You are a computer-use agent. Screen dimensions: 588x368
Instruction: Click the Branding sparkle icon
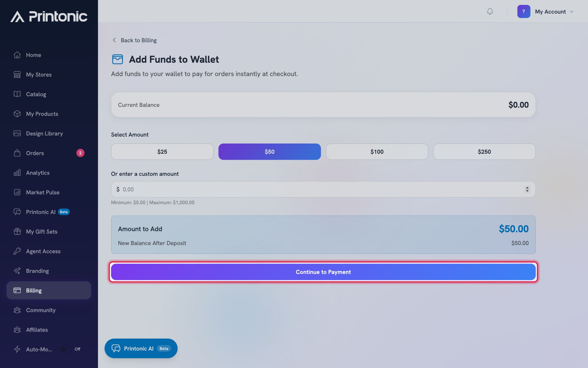coord(17,271)
